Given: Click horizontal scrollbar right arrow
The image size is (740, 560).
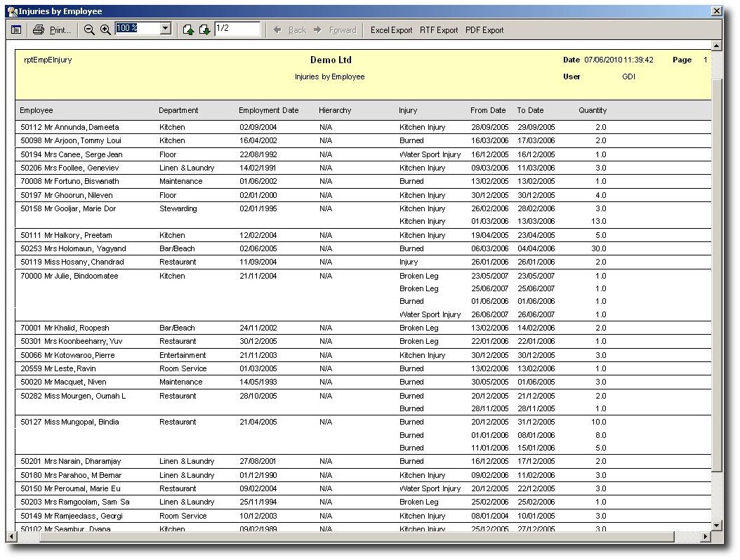Looking at the screenshot, I should (x=706, y=536).
